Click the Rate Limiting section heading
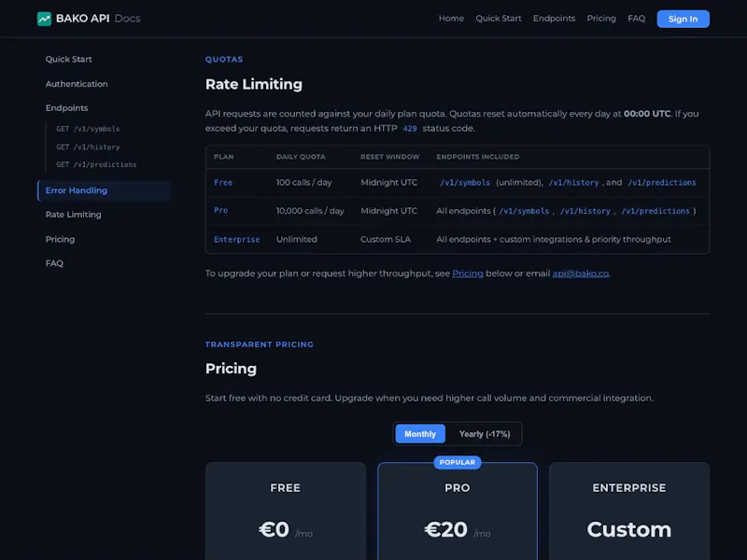The image size is (747, 560). (x=254, y=84)
